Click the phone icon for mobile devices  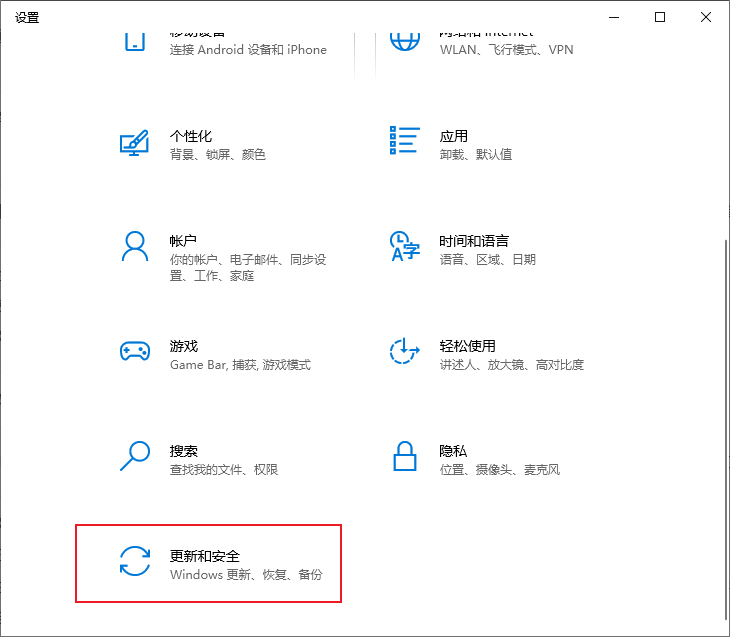click(x=135, y=41)
